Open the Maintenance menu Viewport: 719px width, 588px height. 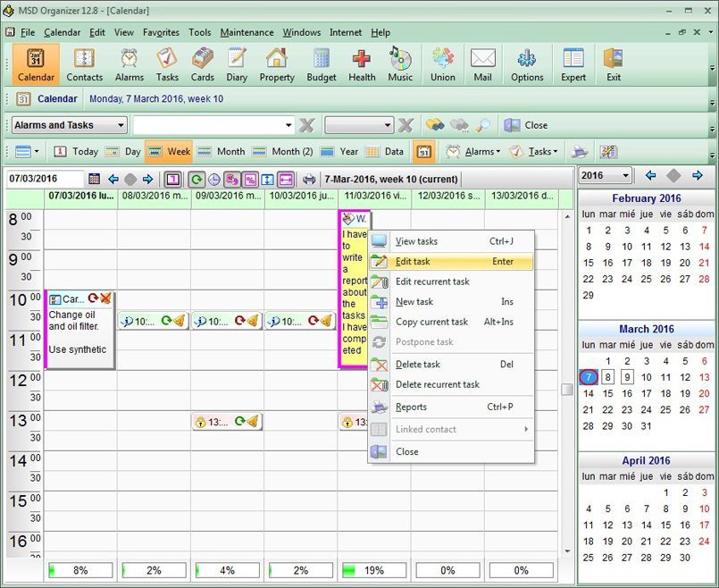coord(247,32)
